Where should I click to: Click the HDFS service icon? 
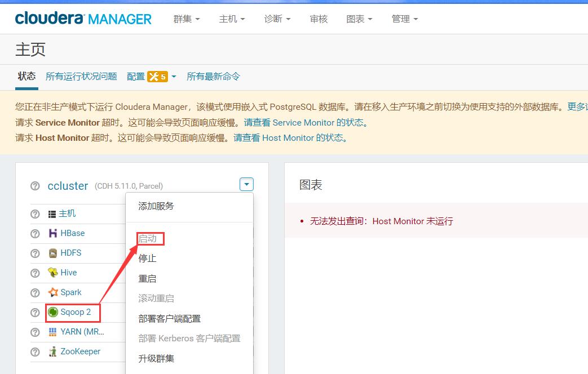[53, 253]
